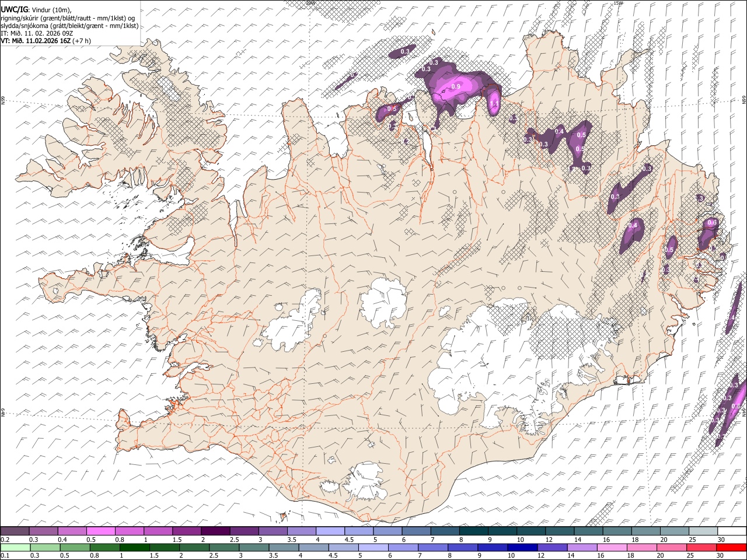Click the '0.6' value near the east coast
Screen dimensions: 747x560
(712, 223)
